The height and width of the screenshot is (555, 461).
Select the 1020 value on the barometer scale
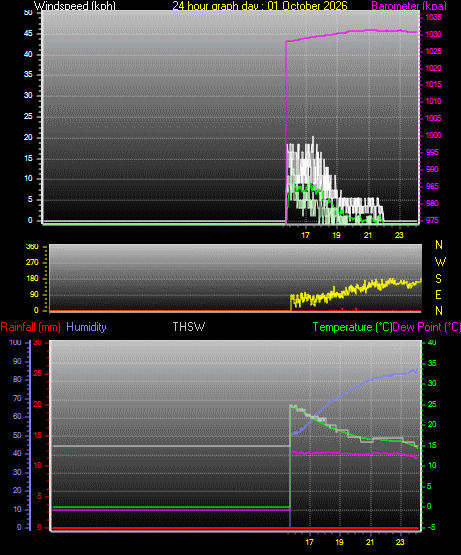coord(433,68)
